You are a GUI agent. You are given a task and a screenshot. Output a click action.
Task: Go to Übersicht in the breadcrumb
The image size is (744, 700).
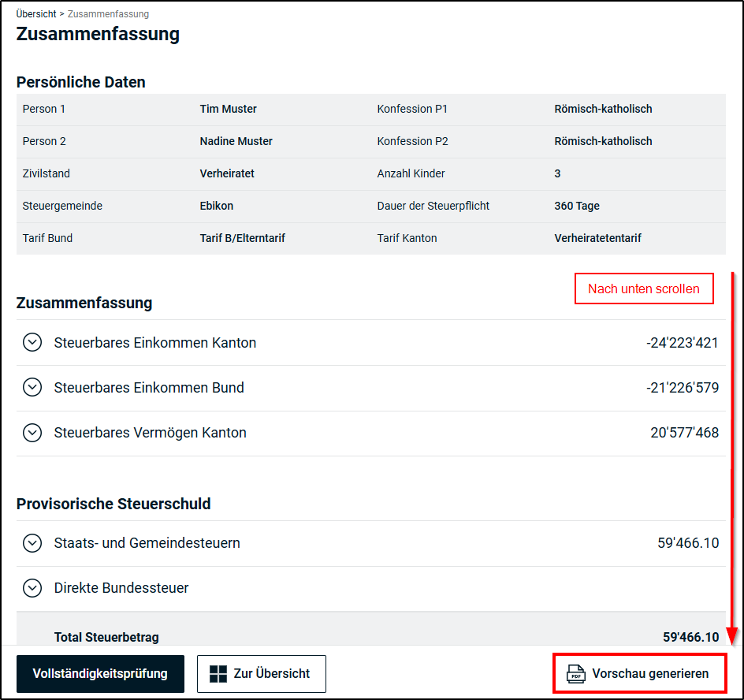[x=36, y=14]
